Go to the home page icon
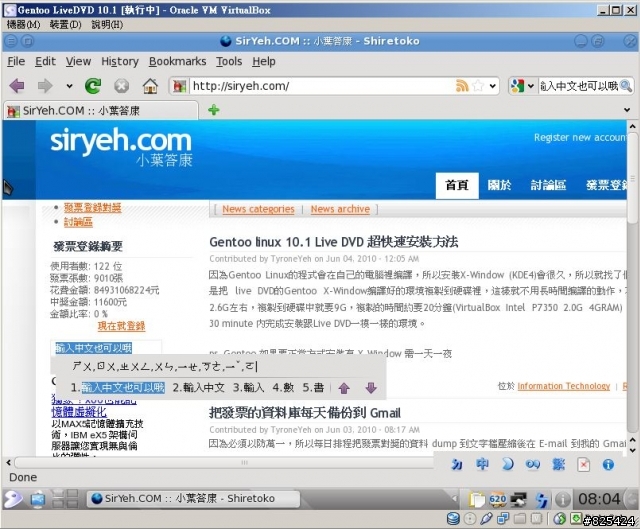The image size is (640, 529). tap(150, 86)
